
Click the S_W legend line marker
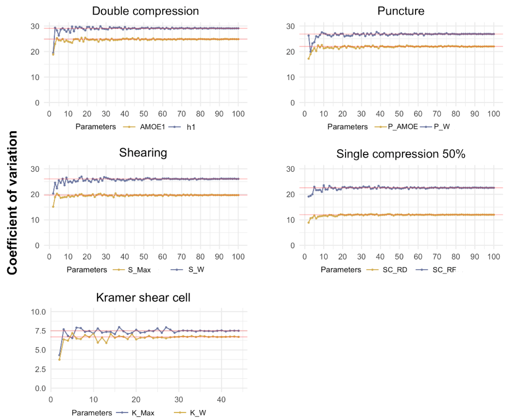(x=177, y=270)
